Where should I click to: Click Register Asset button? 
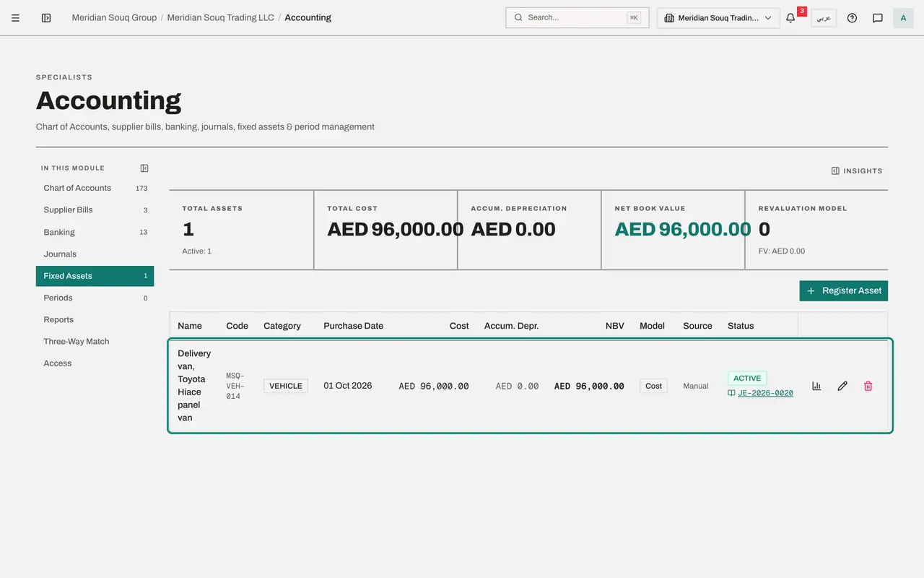point(844,290)
